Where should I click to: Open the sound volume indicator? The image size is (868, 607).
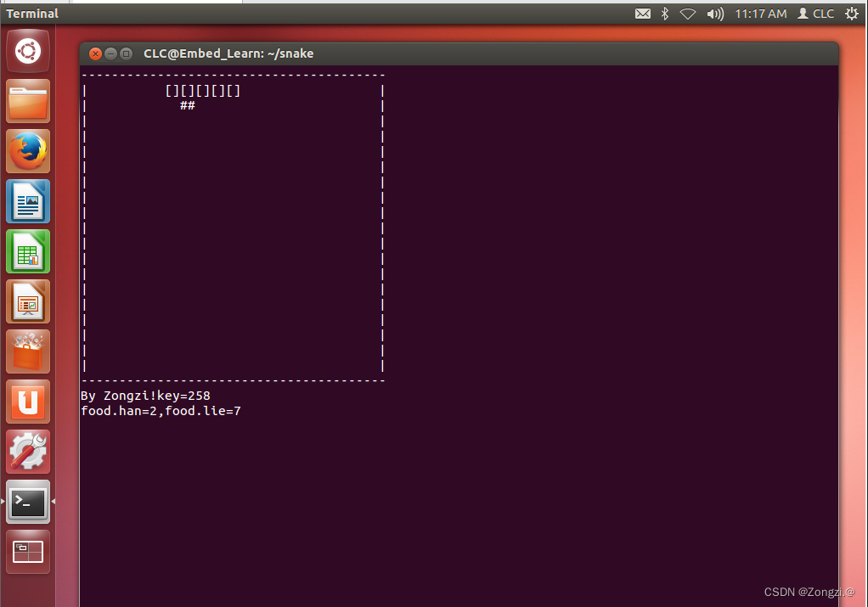pos(715,14)
